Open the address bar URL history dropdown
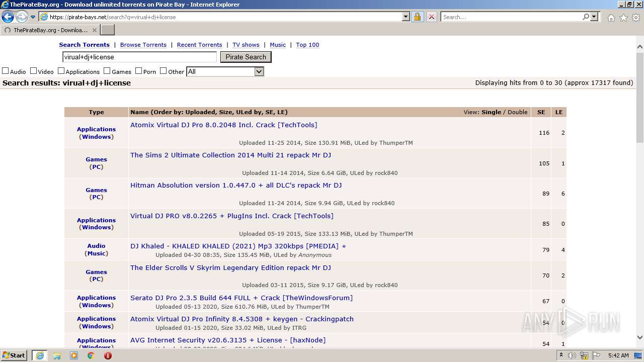644x362 pixels. pyautogui.click(x=406, y=17)
